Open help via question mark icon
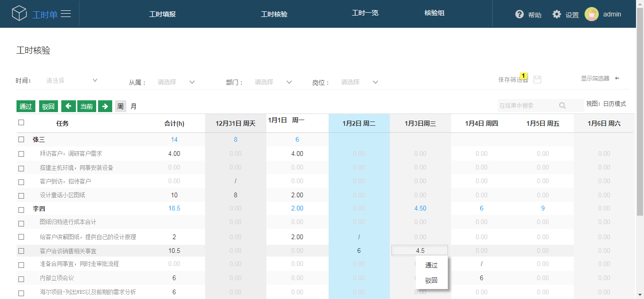This screenshot has width=644, height=299. point(520,14)
